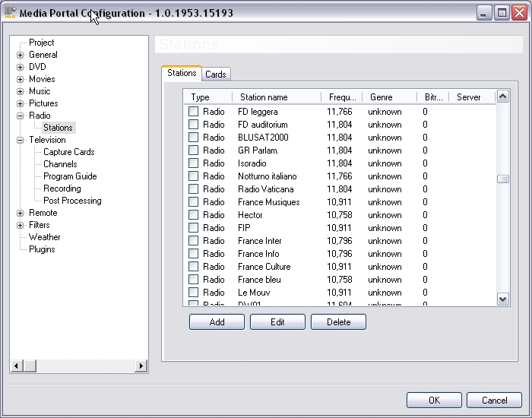Select the Project tree item
Screen dimensions: 532x418
click(x=41, y=43)
